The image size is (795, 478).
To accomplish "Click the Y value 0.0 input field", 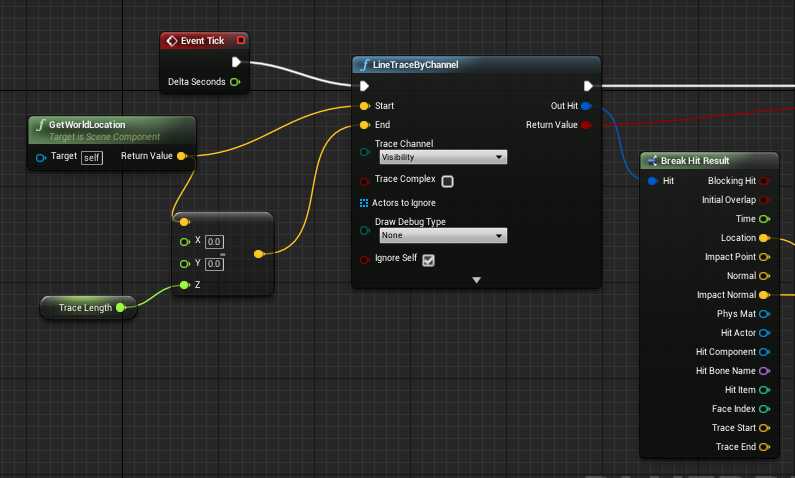I will tap(214, 264).
